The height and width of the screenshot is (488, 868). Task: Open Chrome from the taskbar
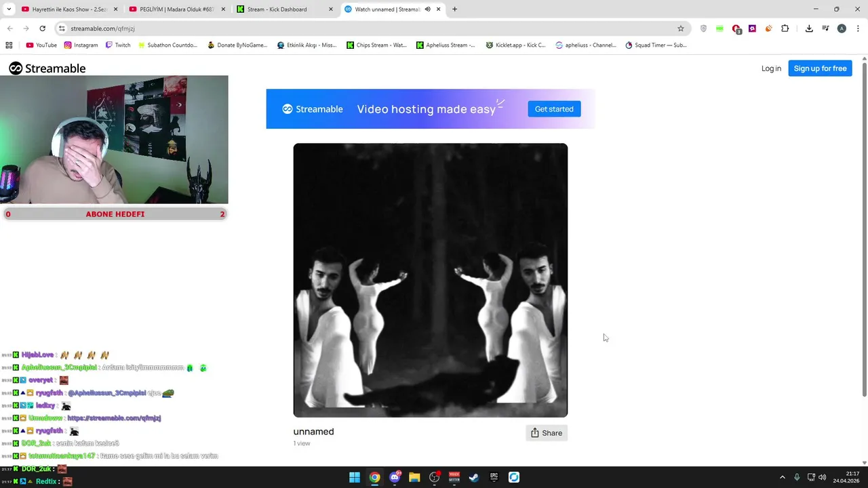point(374,477)
